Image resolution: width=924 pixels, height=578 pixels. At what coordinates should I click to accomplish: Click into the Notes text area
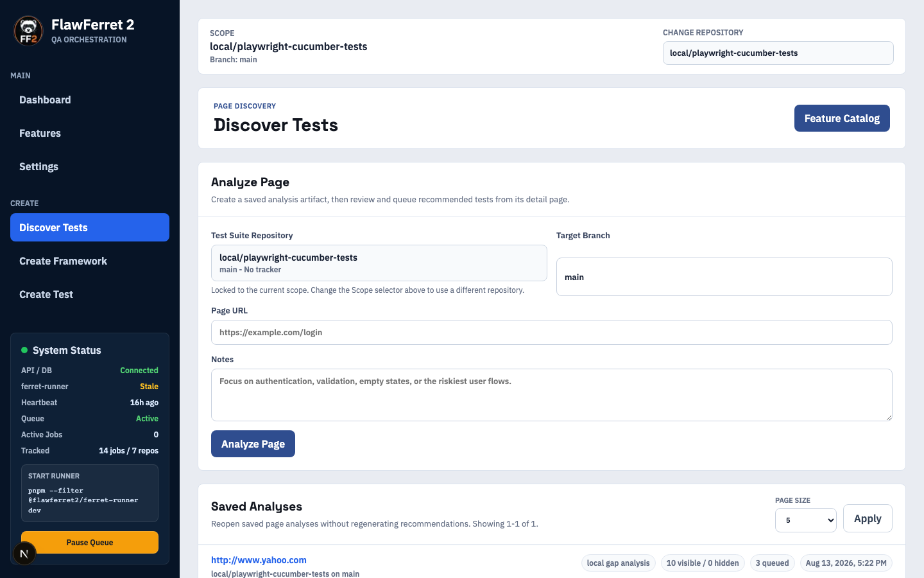(551, 395)
